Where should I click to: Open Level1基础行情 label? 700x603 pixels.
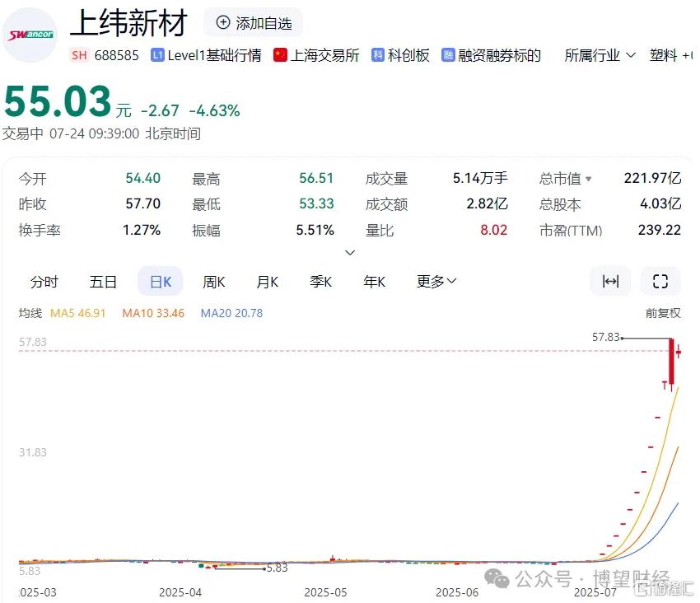pyautogui.click(x=214, y=55)
